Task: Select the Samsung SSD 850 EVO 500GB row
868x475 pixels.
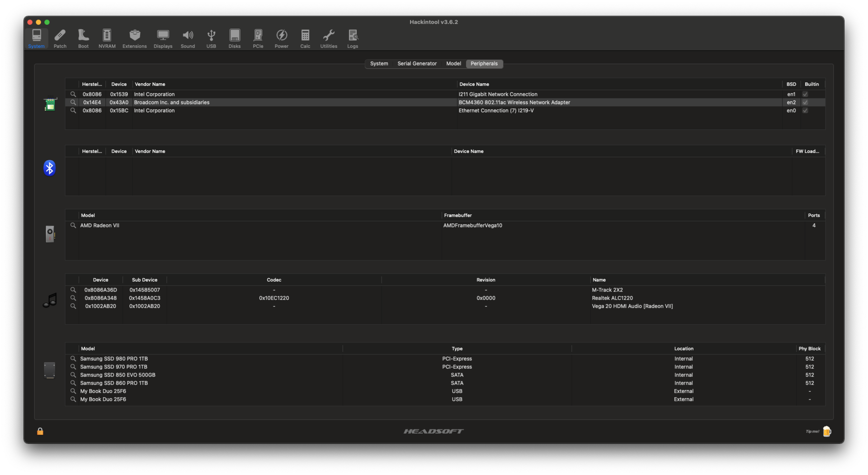Action: (x=445, y=375)
